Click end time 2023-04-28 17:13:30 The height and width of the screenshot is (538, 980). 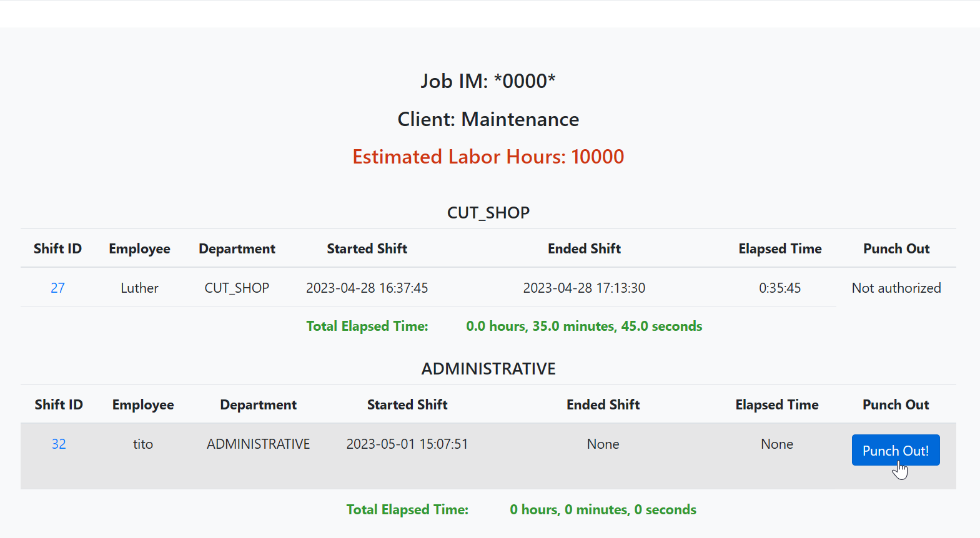tap(584, 288)
